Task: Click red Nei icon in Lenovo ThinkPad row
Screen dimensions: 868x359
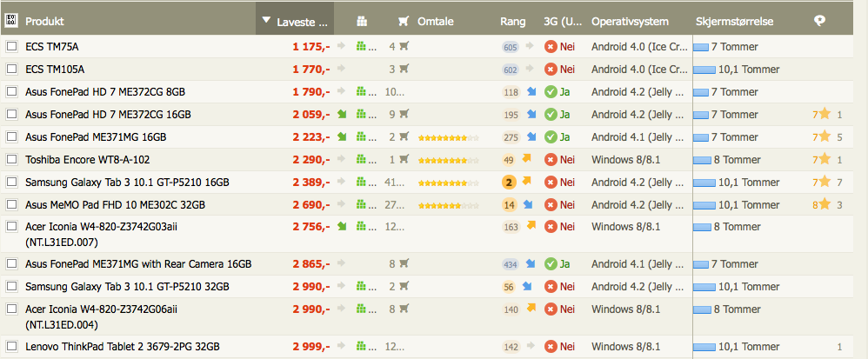Action: 551,347
